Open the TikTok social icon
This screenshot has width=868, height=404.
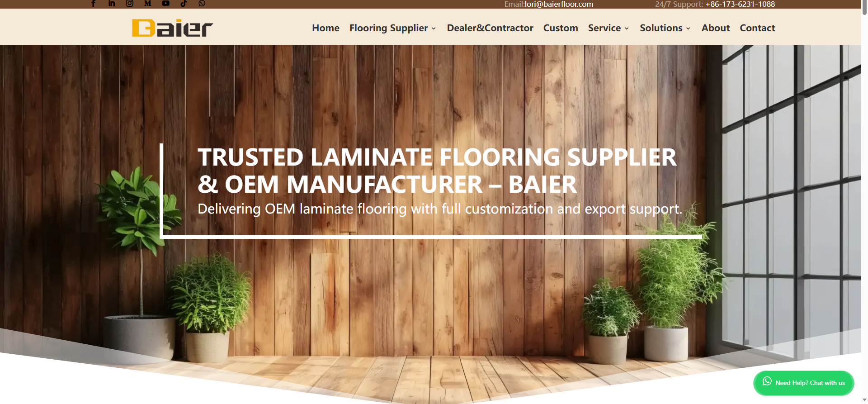click(x=184, y=3)
